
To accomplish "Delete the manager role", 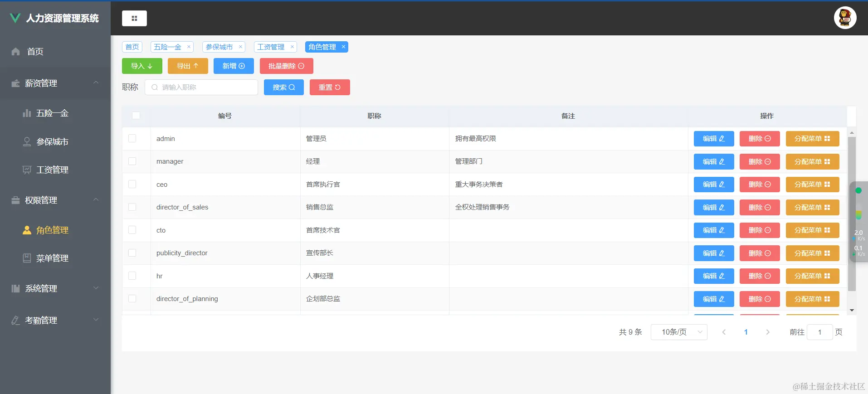I will click(x=760, y=161).
